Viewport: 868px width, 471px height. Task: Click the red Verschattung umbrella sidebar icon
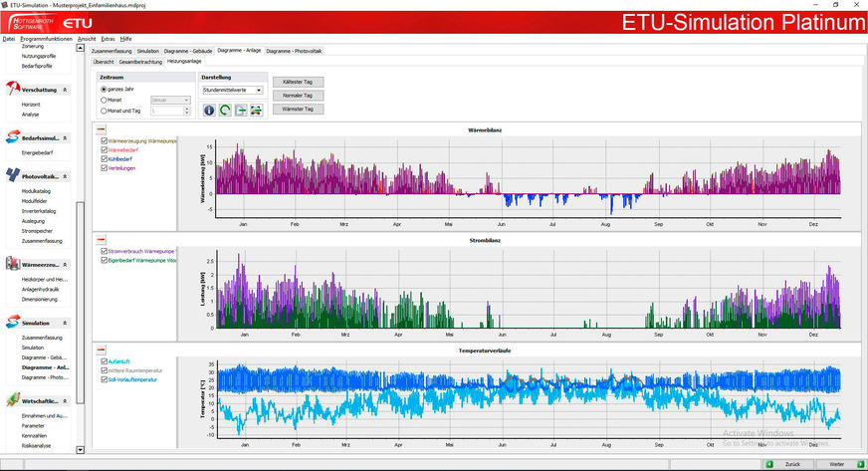coord(13,90)
